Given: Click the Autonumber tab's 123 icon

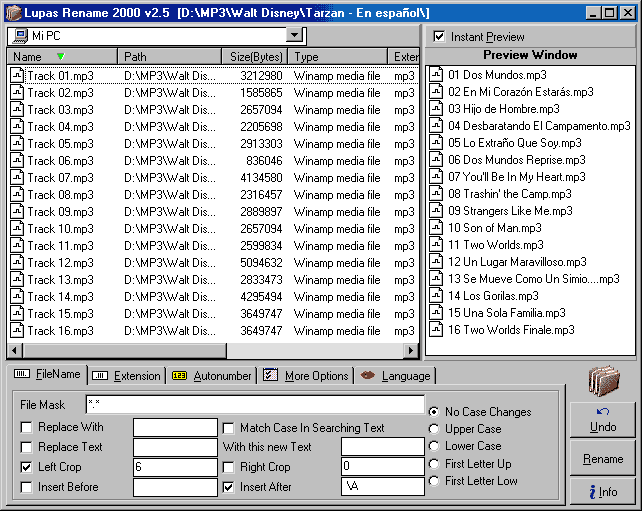Looking at the screenshot, I should [x=179, y=375].
